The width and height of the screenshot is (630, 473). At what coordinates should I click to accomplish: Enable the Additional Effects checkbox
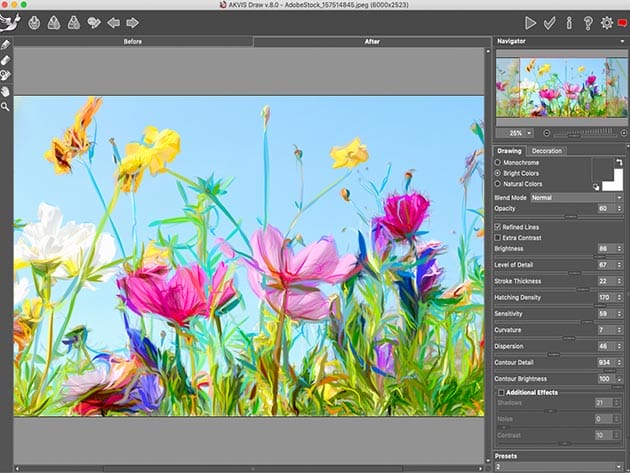coord(501,393)
